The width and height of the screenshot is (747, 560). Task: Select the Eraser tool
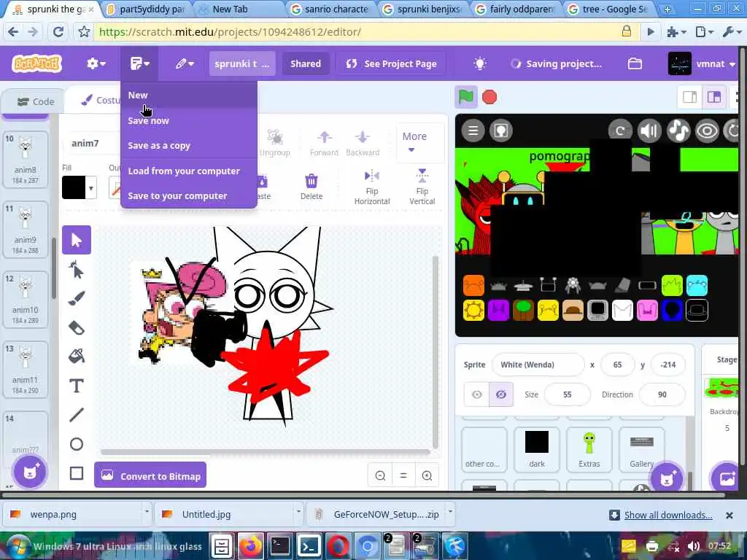pos(76,327)
